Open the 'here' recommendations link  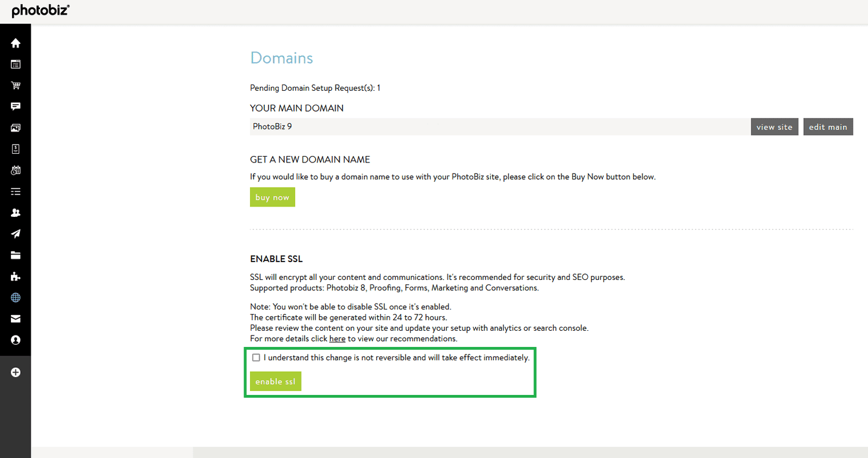click(337, 338)
